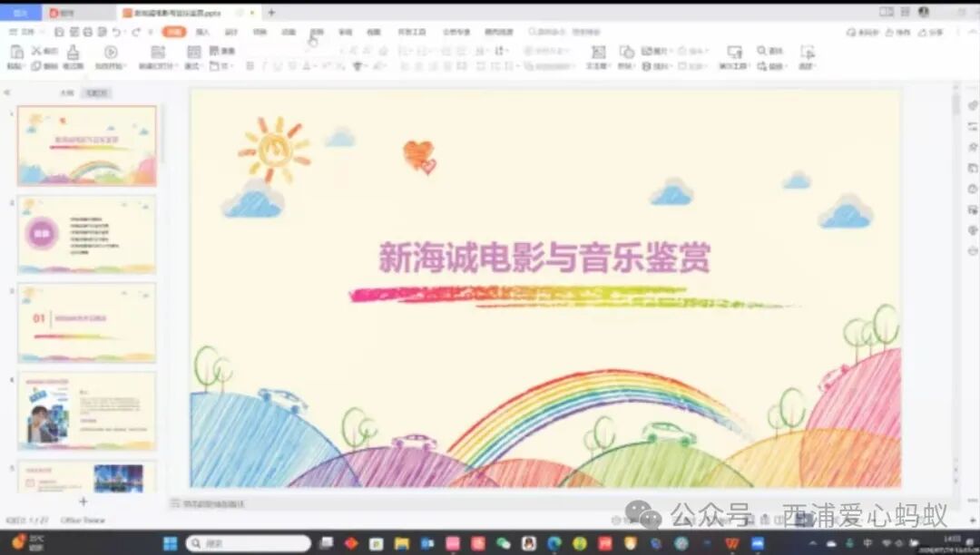Screen dimensions: 980x555
Task: Switch to the Insert ribbon tab
Action: tap(202, 32)
